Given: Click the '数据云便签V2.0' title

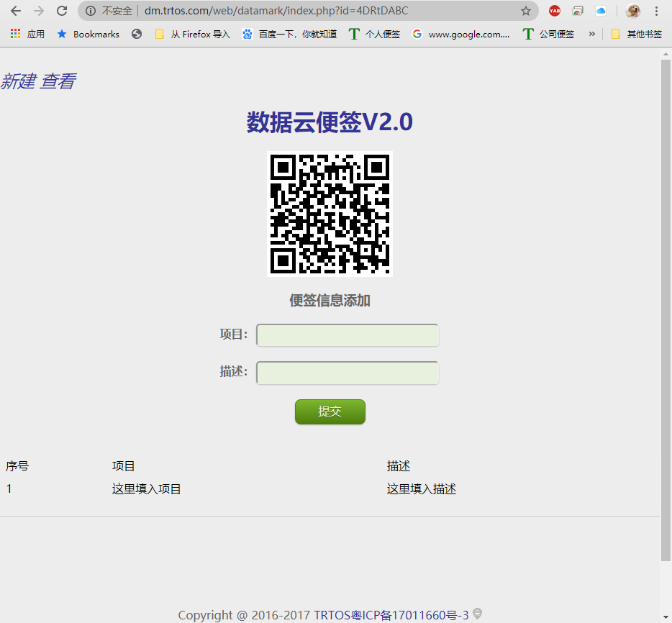Looking at the screenshot, I should pos(330,122).
